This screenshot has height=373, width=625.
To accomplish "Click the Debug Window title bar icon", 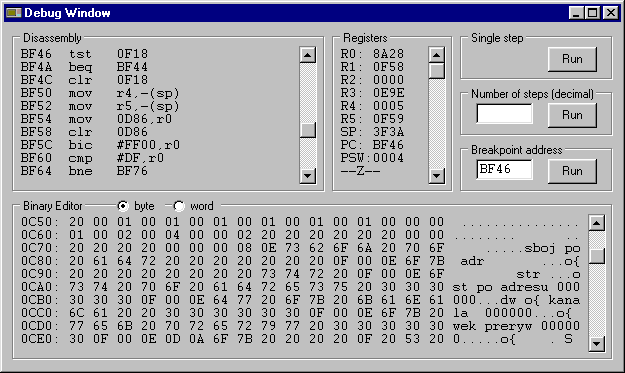I will (x=13, y=13).
